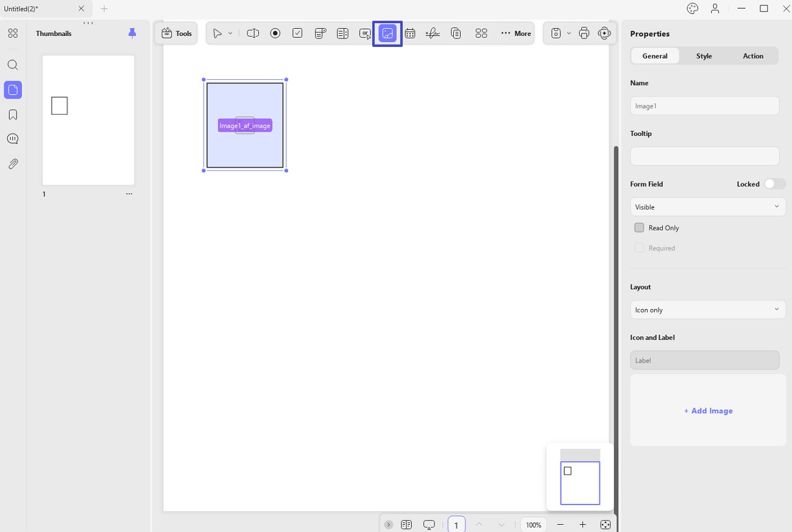Screen dimensions: 792x532
Task: Add a new document tab
Action: pos(104,9)
